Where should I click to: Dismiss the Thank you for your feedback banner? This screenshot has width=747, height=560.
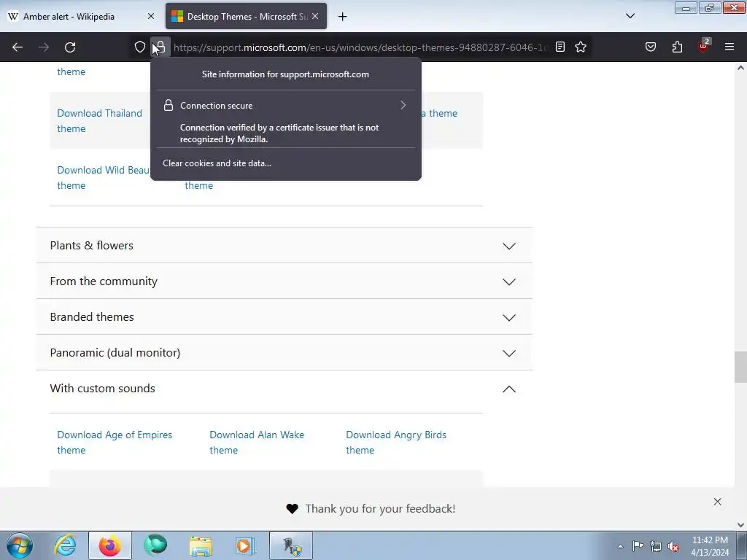(718, 502)
